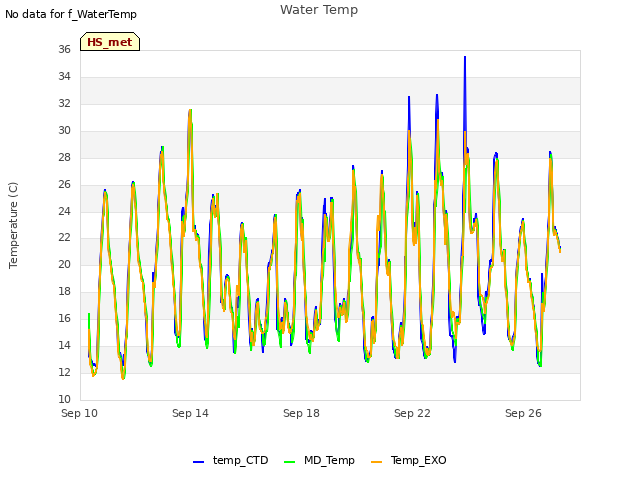The width and height of the screenshot is (640, 480).
Task: Click the 22 y-axis tick label
Action: tap(64, 238)
